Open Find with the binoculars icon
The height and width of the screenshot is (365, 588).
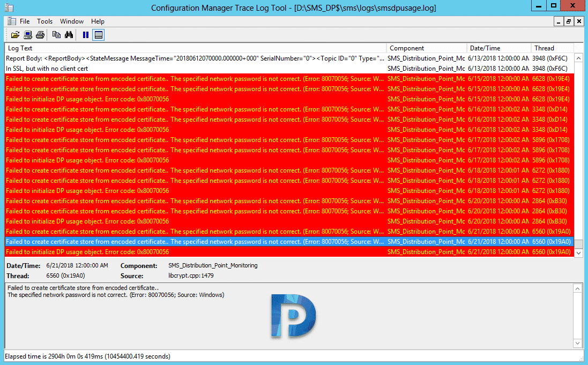(x=69, y=35)
